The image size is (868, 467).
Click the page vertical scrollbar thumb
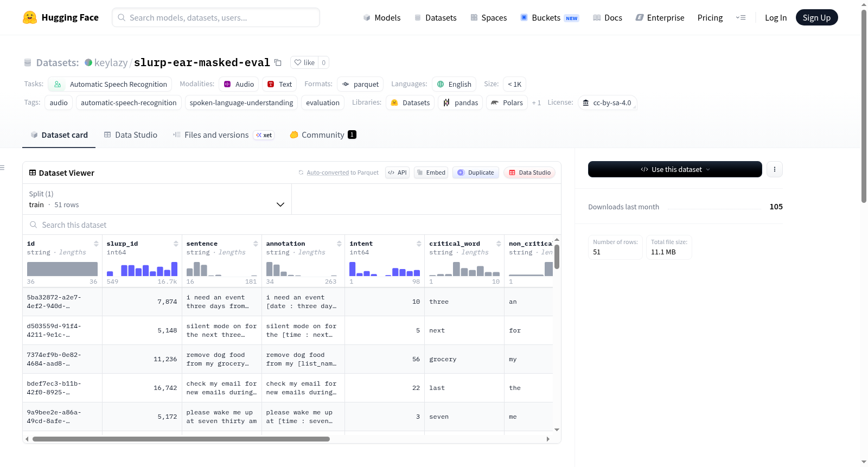[864, 106]
